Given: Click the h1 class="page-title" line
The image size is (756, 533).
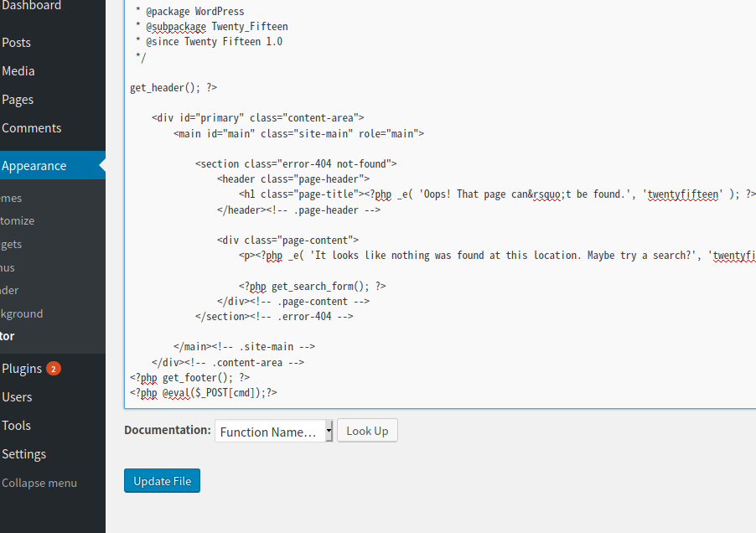Looking at the screenshot, I should coord(497,194).
